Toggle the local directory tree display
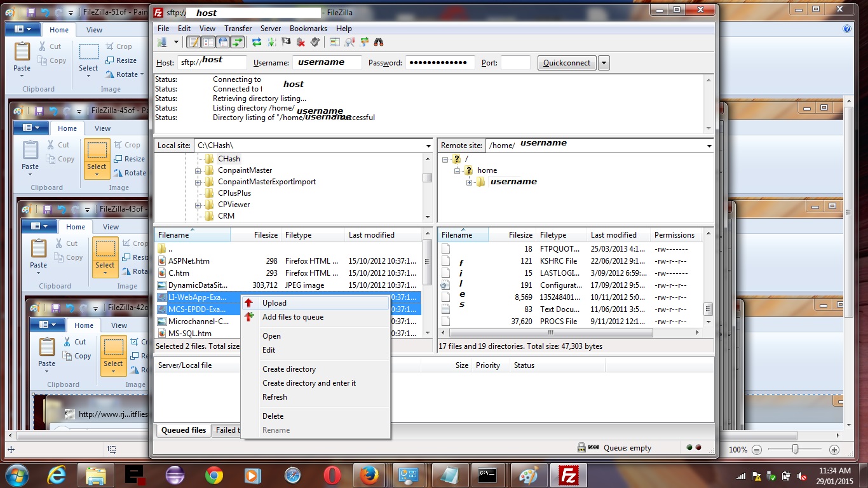The height and width of the screenshot is (488, 868). click(x=208, y=42)
